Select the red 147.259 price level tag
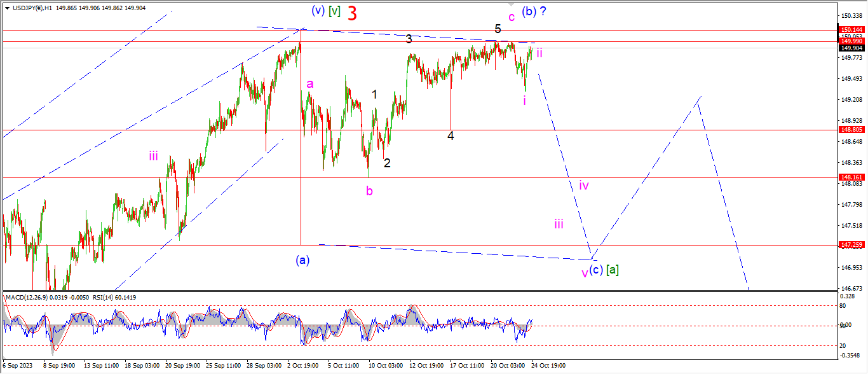868x374 pixels. (851, 244)
